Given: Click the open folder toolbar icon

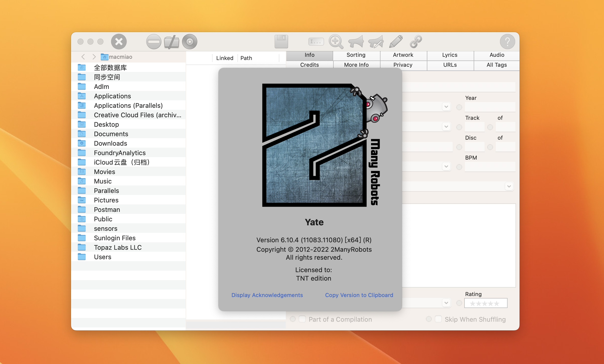Looking at the screenshot, I should (172, 41).
